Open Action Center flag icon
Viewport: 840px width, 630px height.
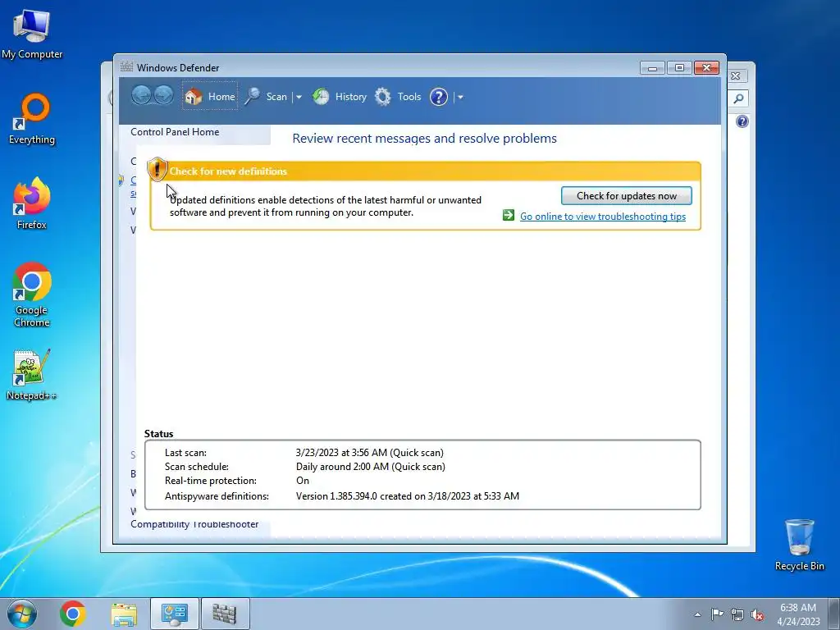pos(717,614)
